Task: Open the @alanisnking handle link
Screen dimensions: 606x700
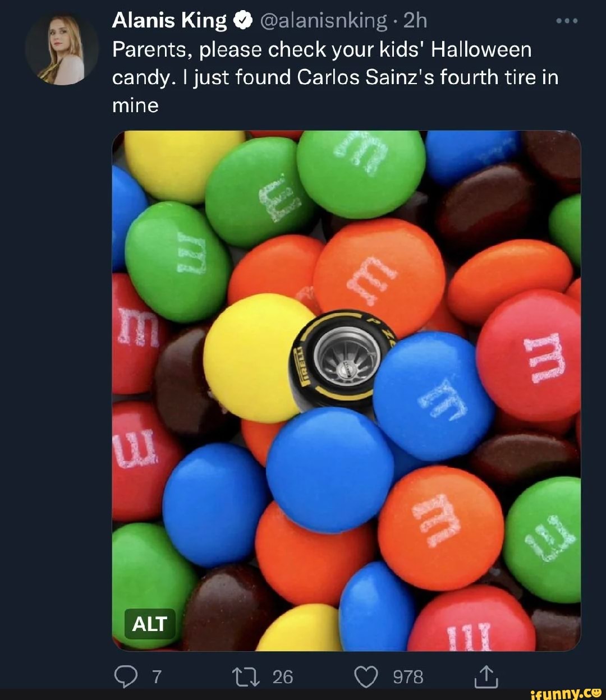Action: 323,21
